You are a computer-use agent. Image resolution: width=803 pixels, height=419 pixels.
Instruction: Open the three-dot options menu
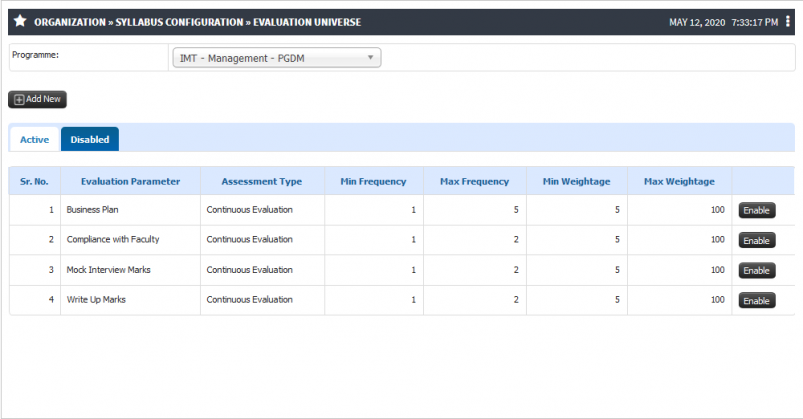pos(788,22)
